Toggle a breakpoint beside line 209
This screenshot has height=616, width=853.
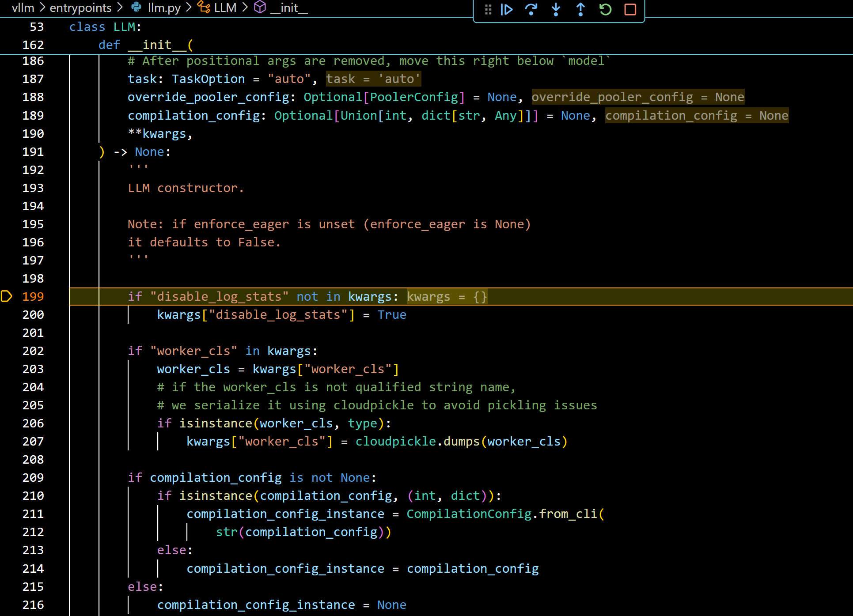pyautogui.click(x=6, y=478)
